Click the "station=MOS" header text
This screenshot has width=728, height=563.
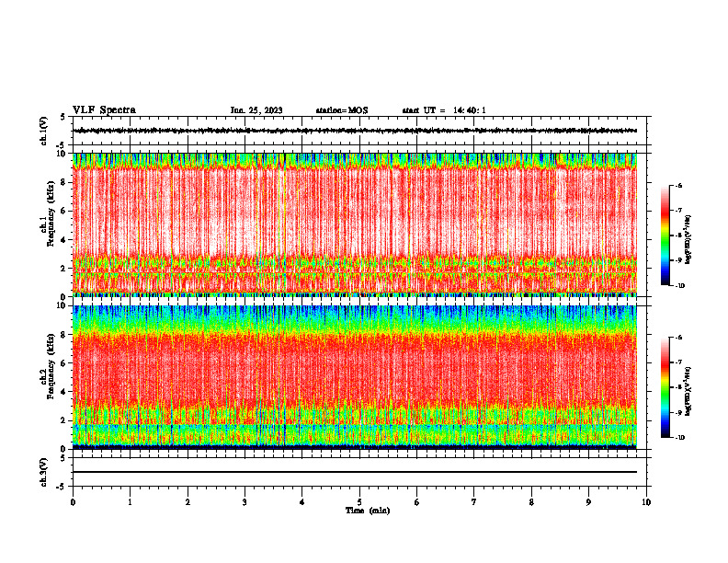point(342,110)
